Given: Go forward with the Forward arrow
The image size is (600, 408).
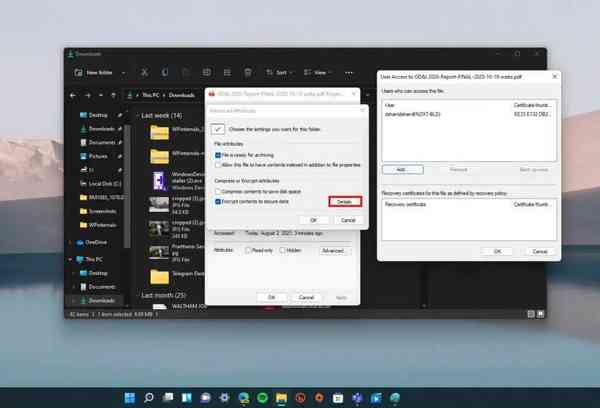Looking at the screenshot, I should tap(88, 95).
